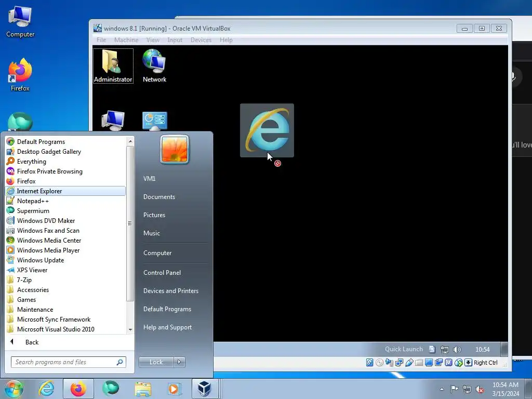532x399 pixels.
Task: Open the Machine menu in VirtualBox
Action: pos(126,40)
